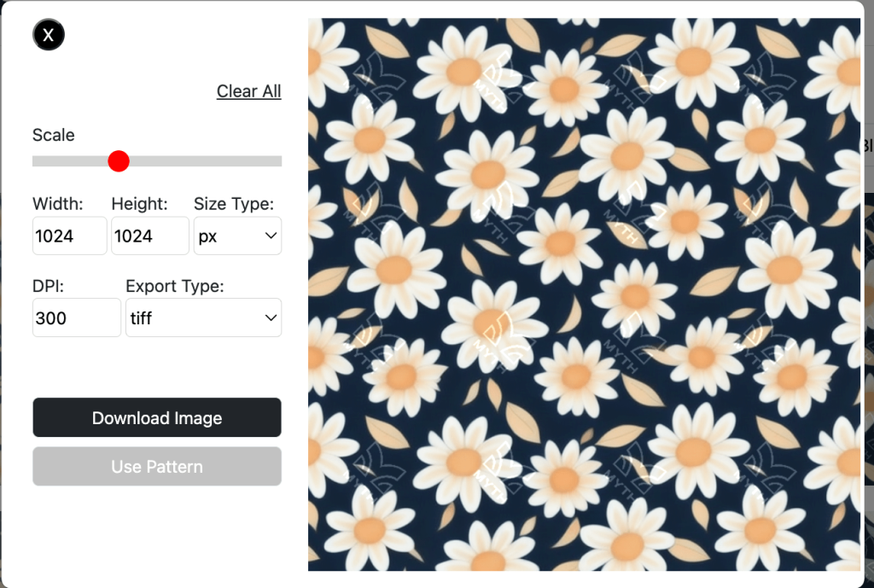Click the Width label text
The image size is (874, 588).
click(x=58, y=204)
